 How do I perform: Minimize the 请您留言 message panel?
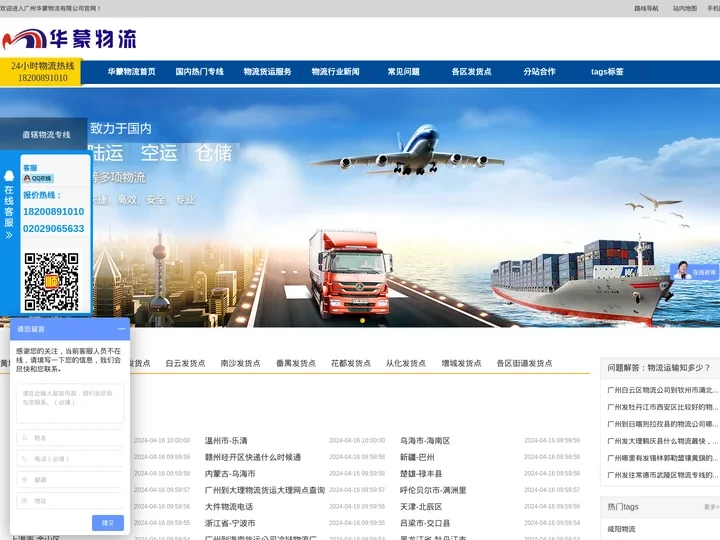click(x=121, y=329)
